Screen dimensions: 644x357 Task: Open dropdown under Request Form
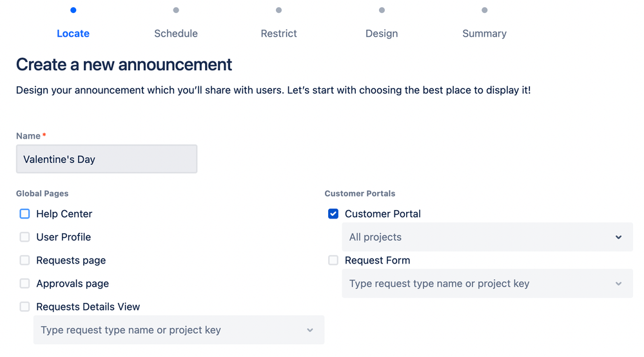[x=487, y=284]
